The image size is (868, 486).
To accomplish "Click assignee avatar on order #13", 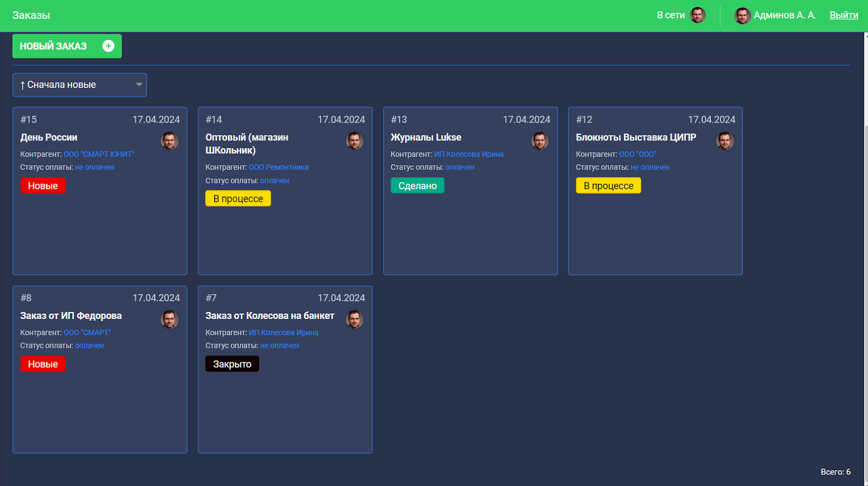I will pyautogui.click(x=540, y=141).
